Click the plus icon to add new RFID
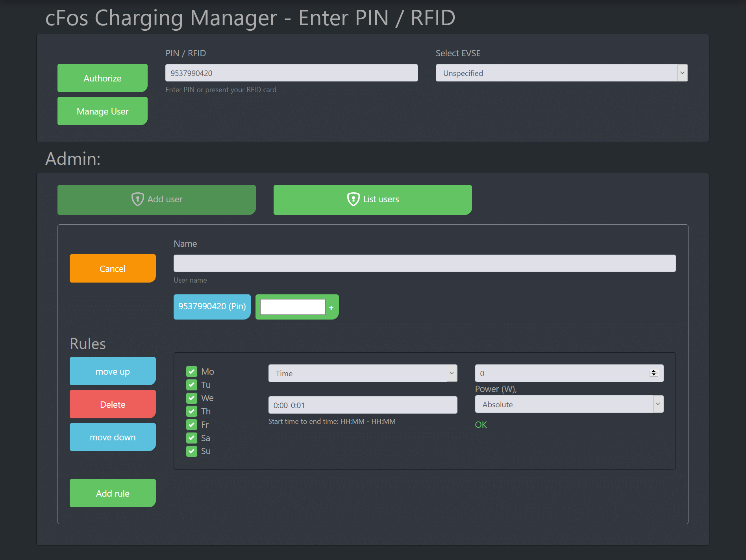Viewport: 746px width, 560px height. coord(331,307)
